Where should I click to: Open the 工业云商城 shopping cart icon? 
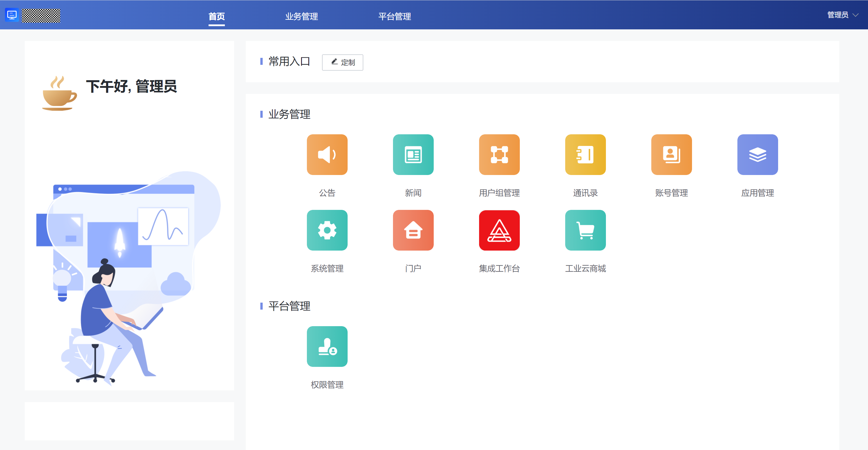coord(585,230)
